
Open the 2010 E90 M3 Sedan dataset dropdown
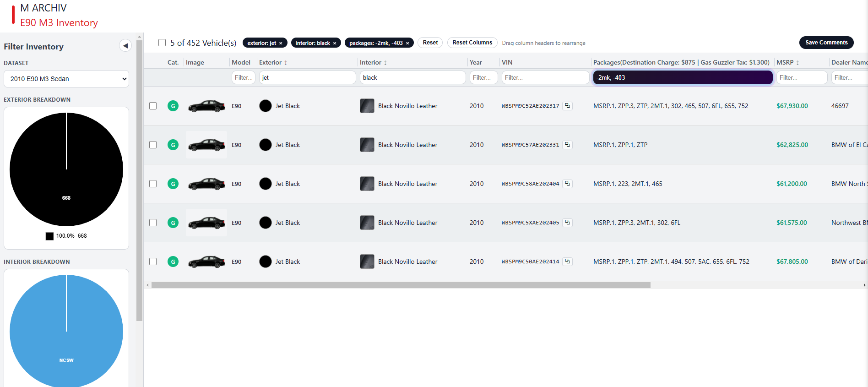point(66,79)
